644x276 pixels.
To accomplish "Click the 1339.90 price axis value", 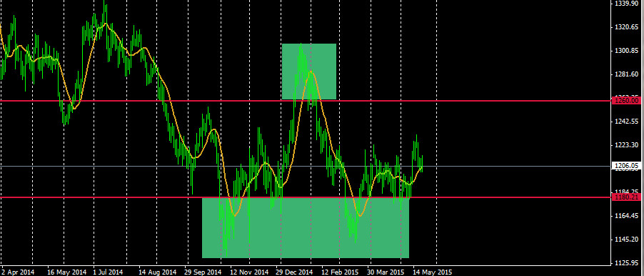I will [626, 4].
